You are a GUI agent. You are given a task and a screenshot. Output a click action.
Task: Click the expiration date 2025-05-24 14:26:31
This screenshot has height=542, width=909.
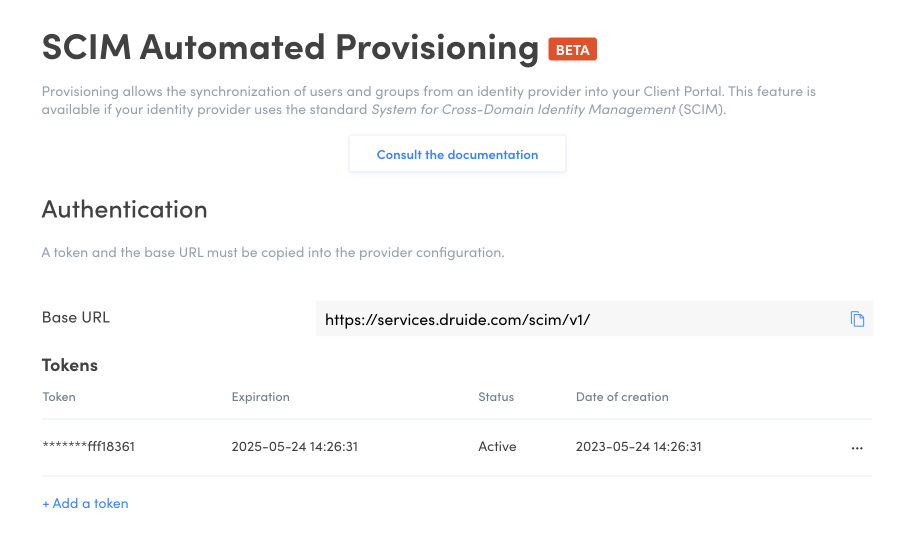pyautogui.click(x=294, y=446)
